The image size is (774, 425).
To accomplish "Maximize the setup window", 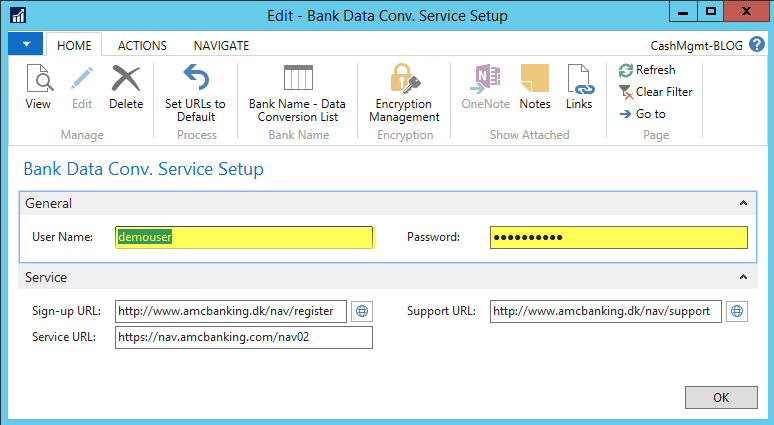I will tap(710, 12).
